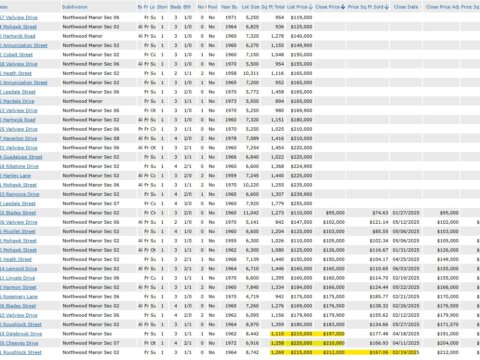The height and width of the screenshot is (360, 480).
Task: Click the 04/11/2025 close date cell
Action: pyautogui.click(x=406, y=343)
